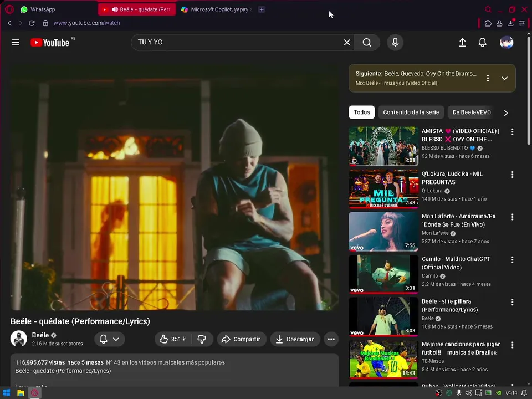The width and height of the screenshot is (532, 399).
Task: Open options for Mejores canciones futbol video
Action: click(512, 345)
